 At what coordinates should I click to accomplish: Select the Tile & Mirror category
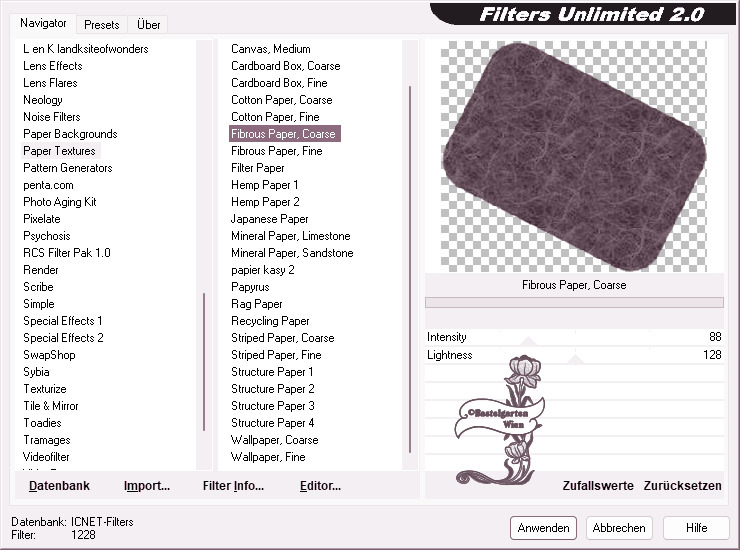point(51,406)
